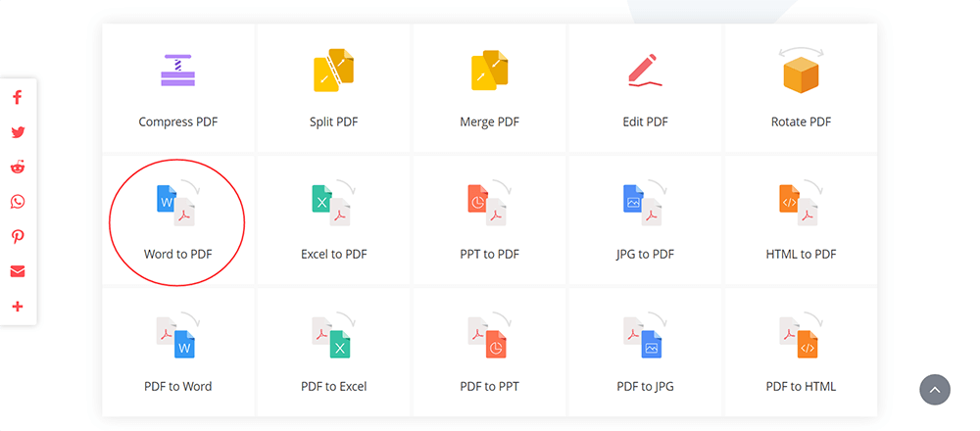Expand more sharing options plus icon

tap(18, 306)
